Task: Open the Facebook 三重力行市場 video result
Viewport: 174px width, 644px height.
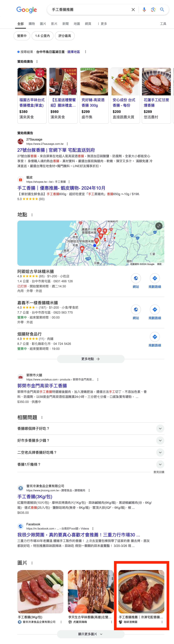Action: coord(79,535)
